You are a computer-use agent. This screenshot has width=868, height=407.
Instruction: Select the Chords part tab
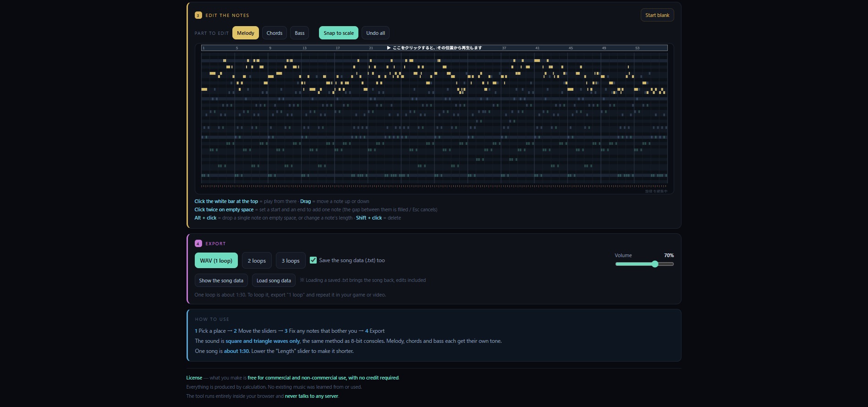[275, 33]
